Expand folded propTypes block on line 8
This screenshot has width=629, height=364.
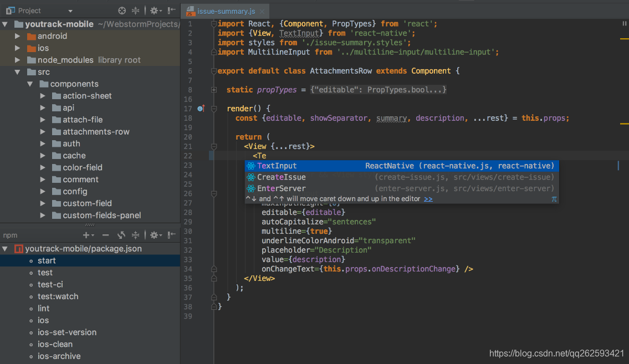pos(214,90)
